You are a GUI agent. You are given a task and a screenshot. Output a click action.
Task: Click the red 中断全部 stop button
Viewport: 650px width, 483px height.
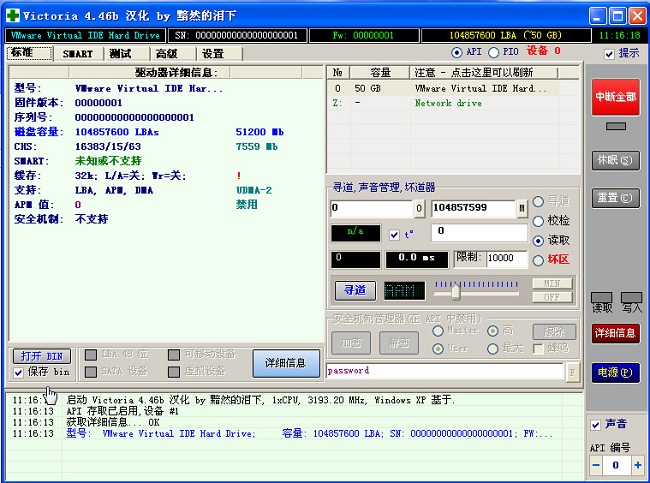615,97
